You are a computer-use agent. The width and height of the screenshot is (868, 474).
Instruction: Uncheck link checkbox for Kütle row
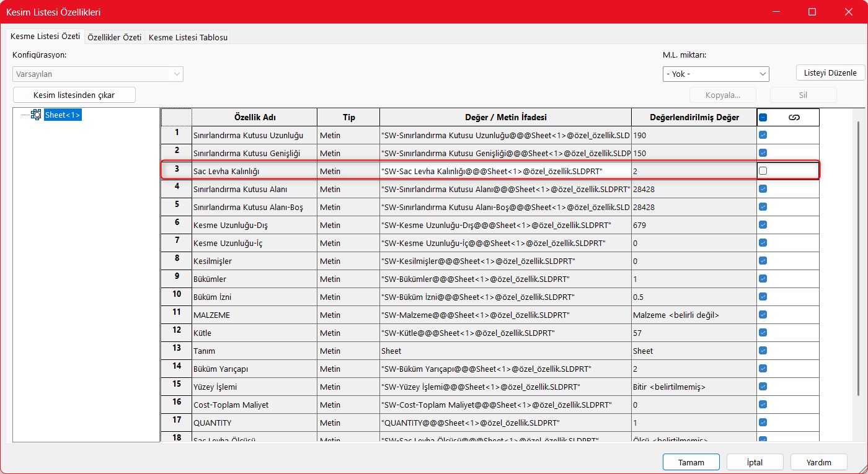tap(763, 333)
